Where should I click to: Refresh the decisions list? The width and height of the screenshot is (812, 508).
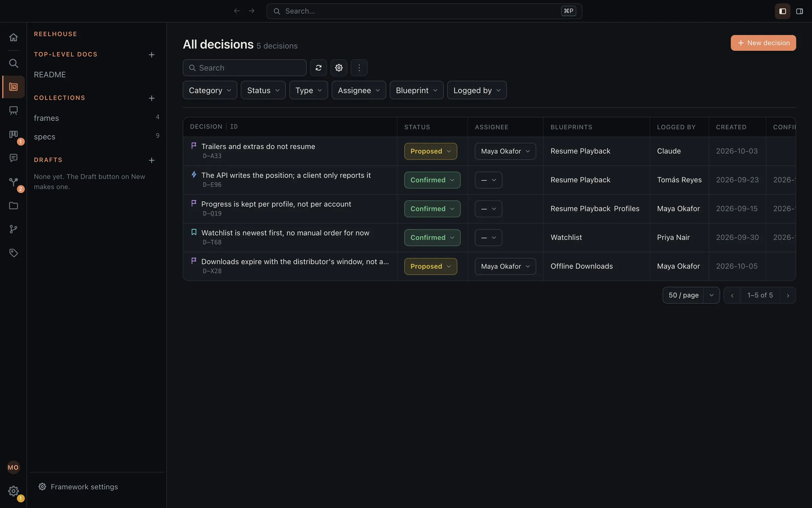(x=318, y=68)
